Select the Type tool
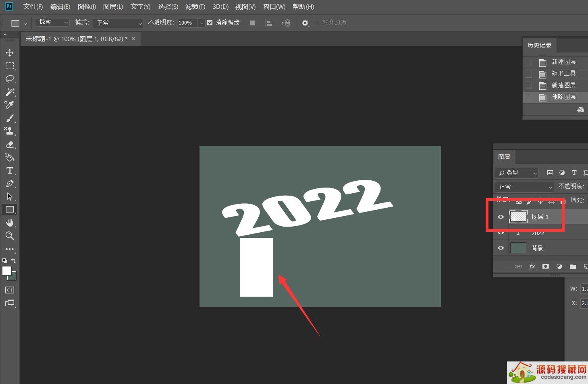588x384 pixels. click(10, 171)
